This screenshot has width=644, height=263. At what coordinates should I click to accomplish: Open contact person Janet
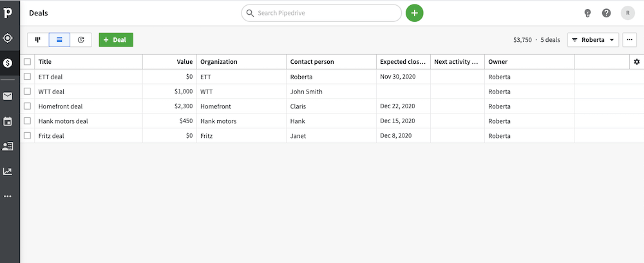298,136
